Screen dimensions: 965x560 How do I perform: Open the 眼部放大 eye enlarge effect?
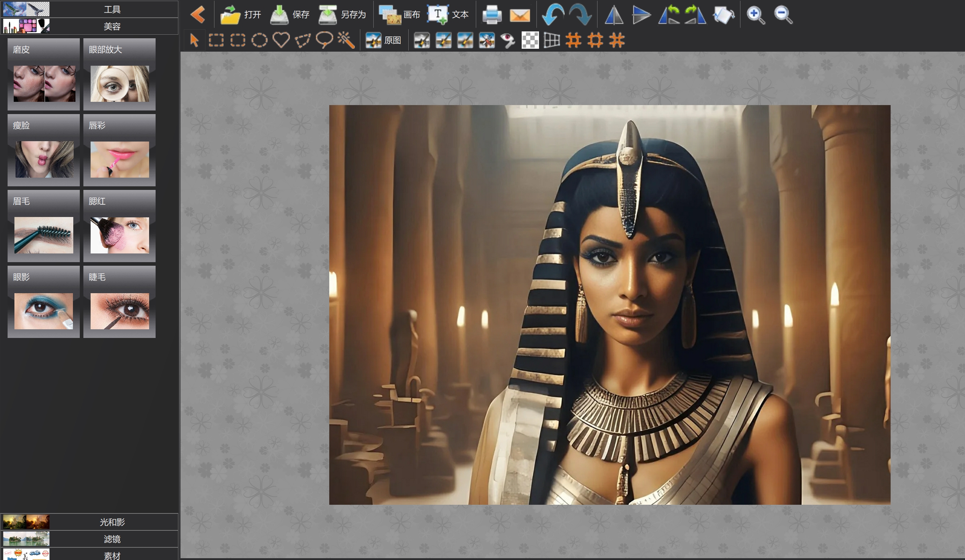tap(119, 74)
